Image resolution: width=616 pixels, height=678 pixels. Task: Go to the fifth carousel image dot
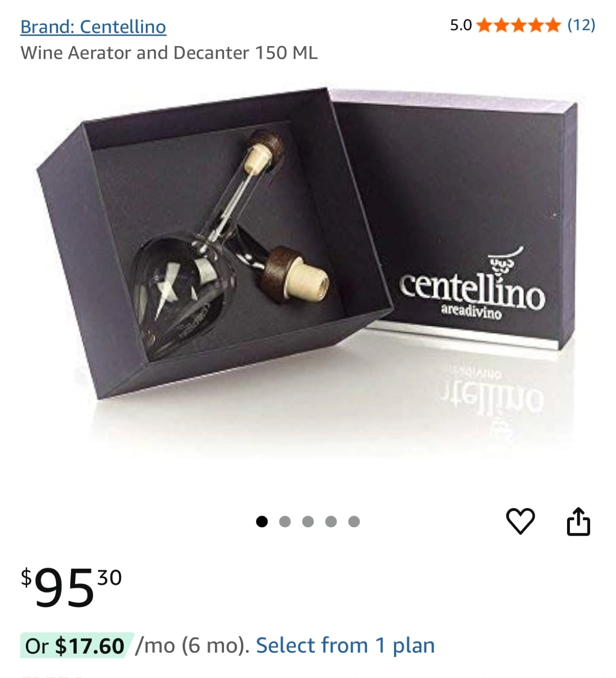[354, 522]
